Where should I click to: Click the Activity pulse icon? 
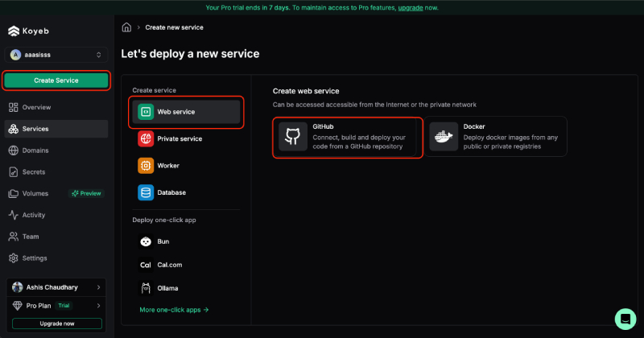click(x=13, y=215)
